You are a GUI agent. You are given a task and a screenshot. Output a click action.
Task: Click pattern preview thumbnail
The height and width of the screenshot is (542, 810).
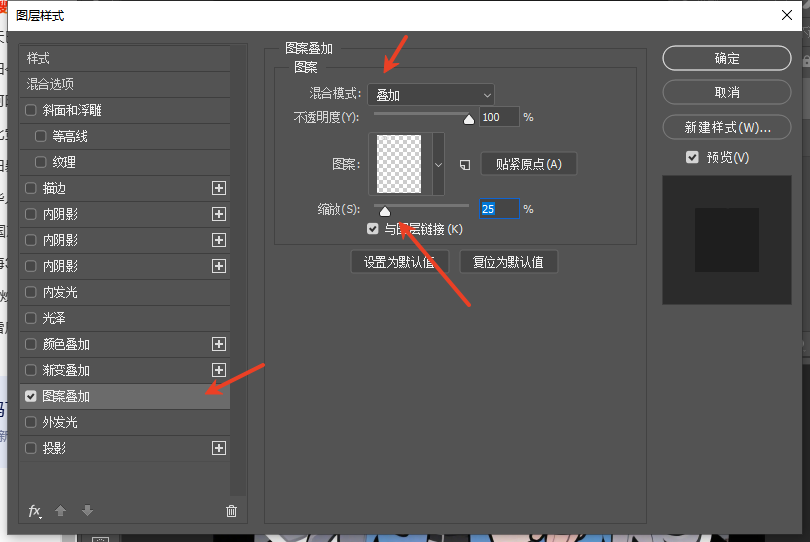(399, 164)
